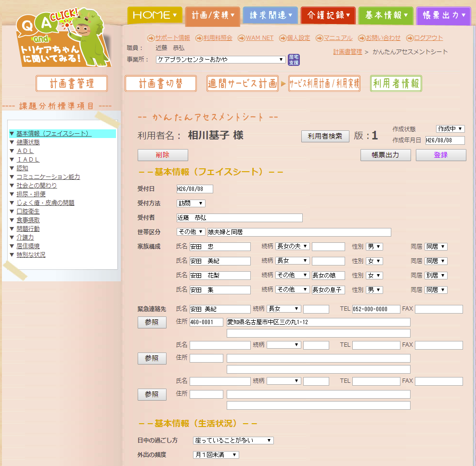Open the HOME menu tab
476x466 pixels.
(155, 15)
